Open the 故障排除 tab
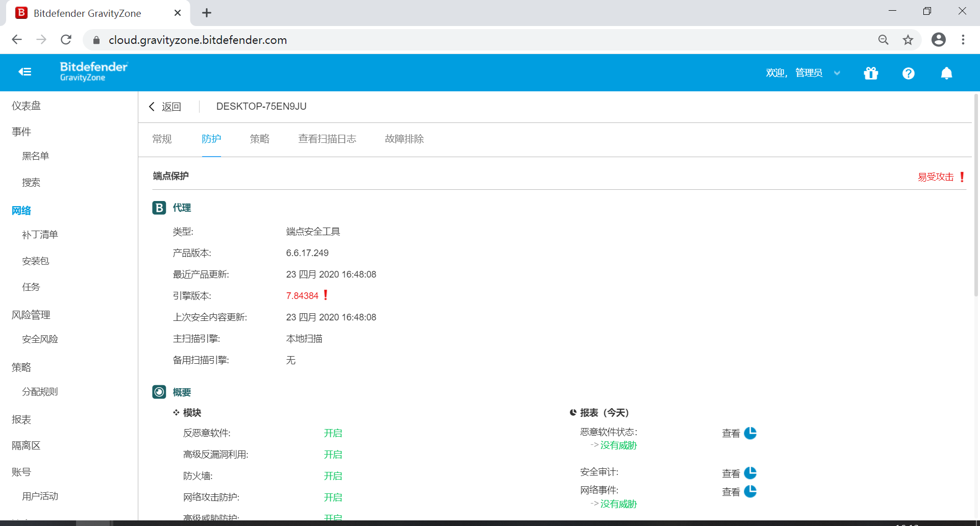 coord(404,139)
